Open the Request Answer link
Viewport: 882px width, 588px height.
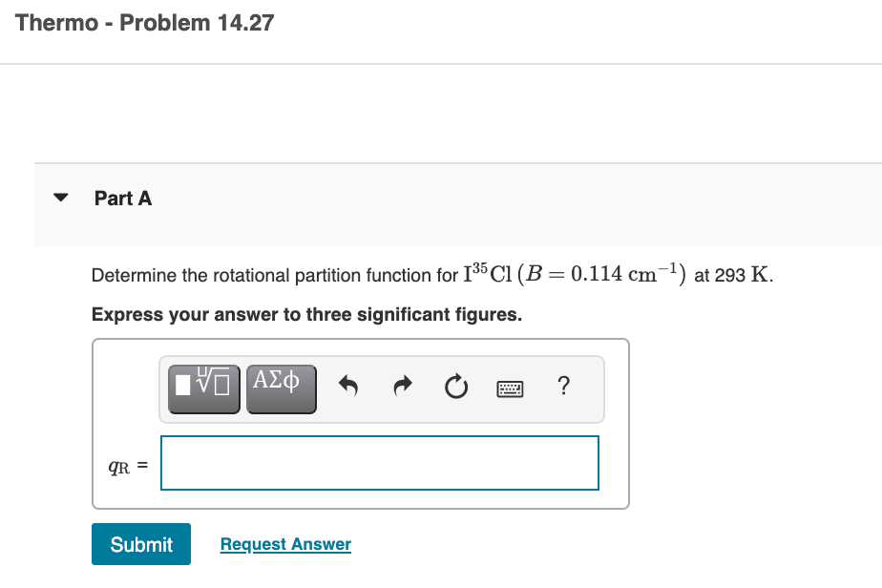[284, 543]
